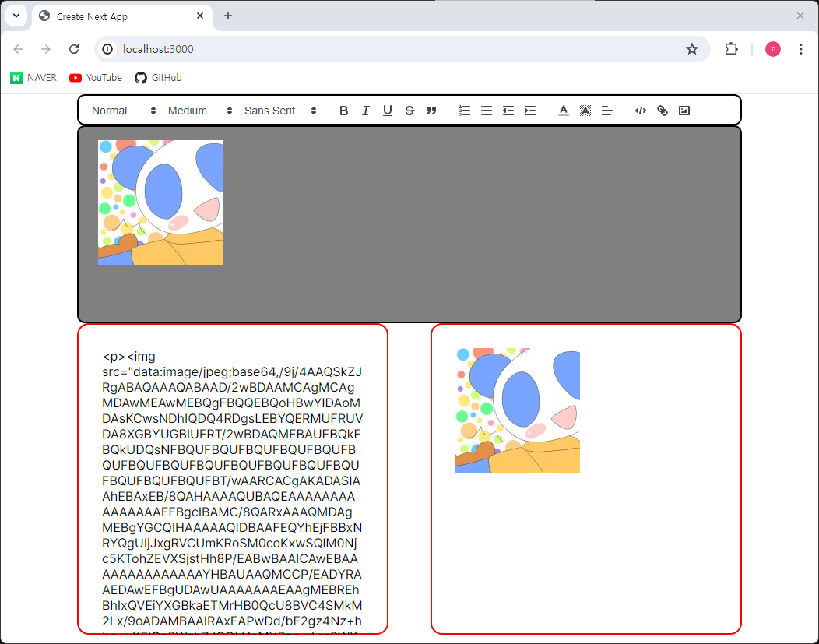Image resolution: width=819 pixels, height=644 pixels.
Task: Open the Chrome three-dot menu
Action: tap(801, 49)
